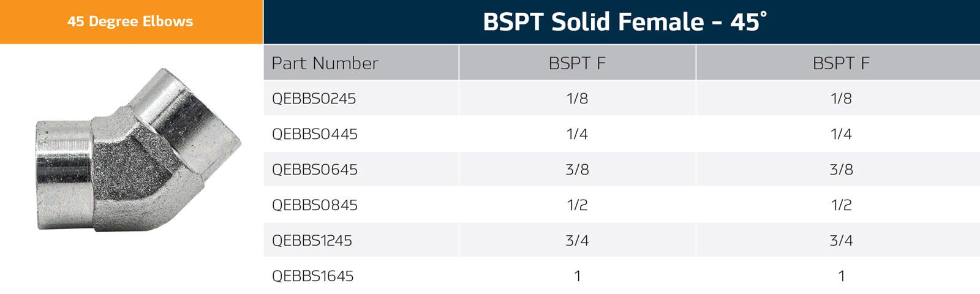This screenshot has height=294, width=980.
Task: Open part number QEBBS1245
Action: point(312,241)
